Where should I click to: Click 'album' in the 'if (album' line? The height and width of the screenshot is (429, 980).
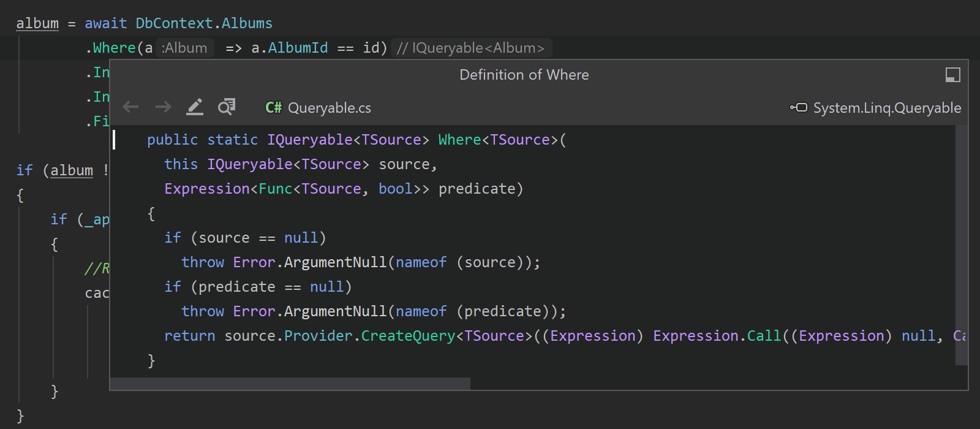click(72, 170)
